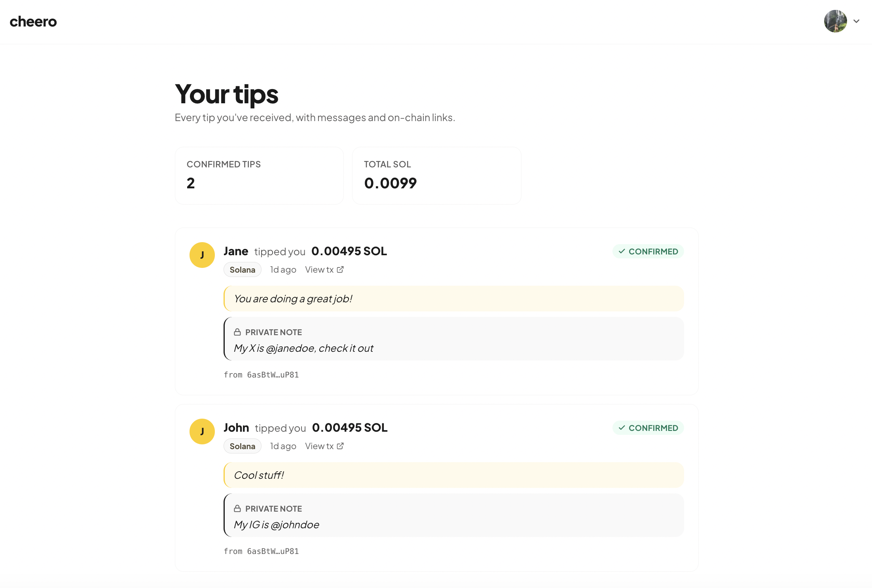Click checkmark in Jane's Confirmed badge
The height and width of the screenshot is (588, 872).
tap(622, 251)
